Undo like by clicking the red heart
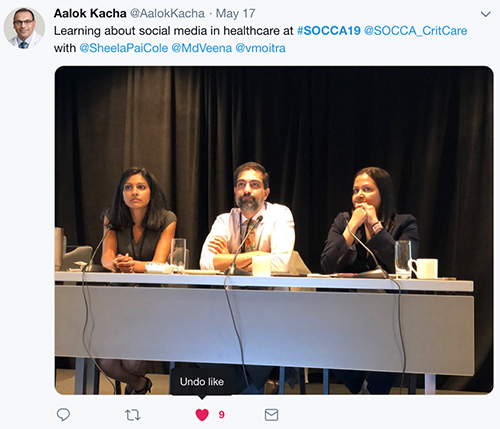The image size is (500, 429). tap(202, 415)
